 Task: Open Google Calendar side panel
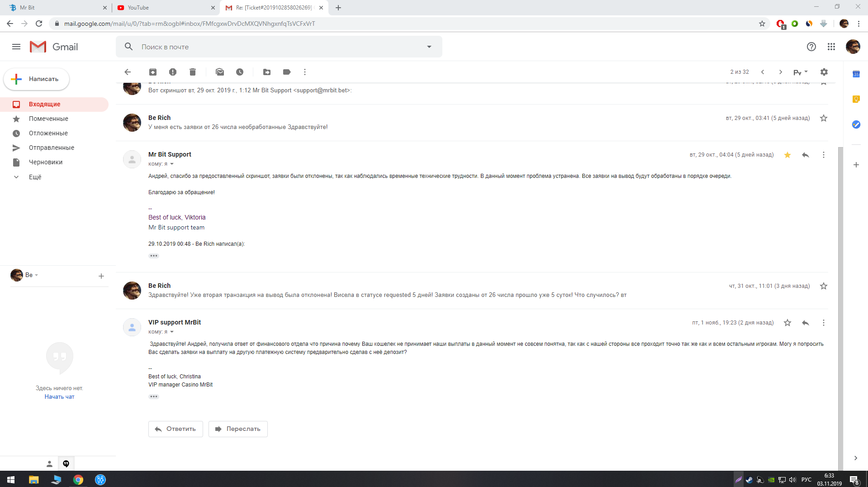coord(856,74)
